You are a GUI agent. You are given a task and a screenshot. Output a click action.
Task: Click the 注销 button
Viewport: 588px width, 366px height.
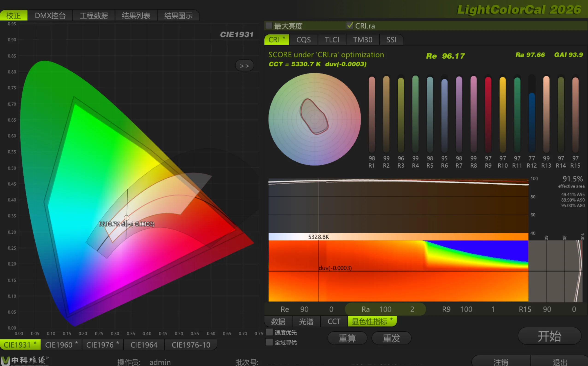[501, 361]
